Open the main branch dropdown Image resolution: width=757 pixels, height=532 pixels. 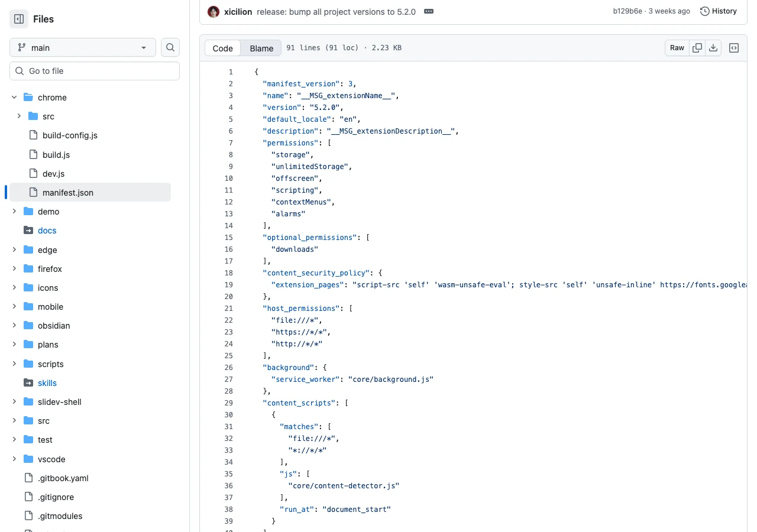(83, 47)
